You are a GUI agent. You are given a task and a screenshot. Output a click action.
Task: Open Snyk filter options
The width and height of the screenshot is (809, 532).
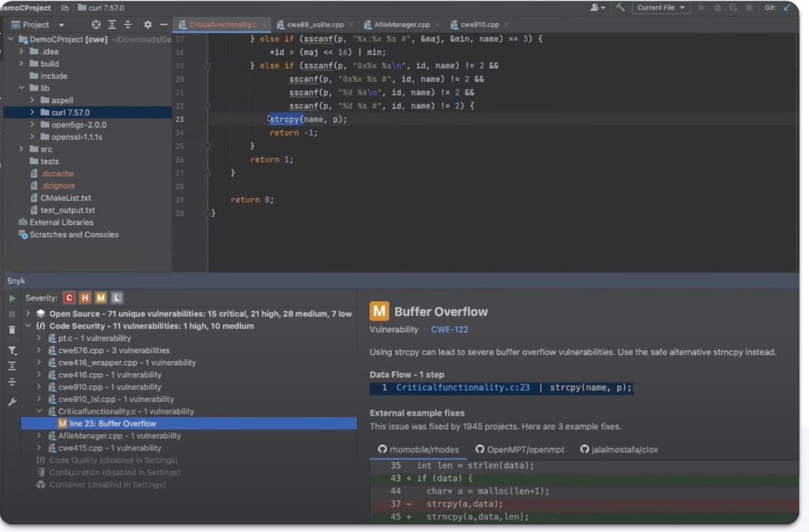click(x=12, y=350)
